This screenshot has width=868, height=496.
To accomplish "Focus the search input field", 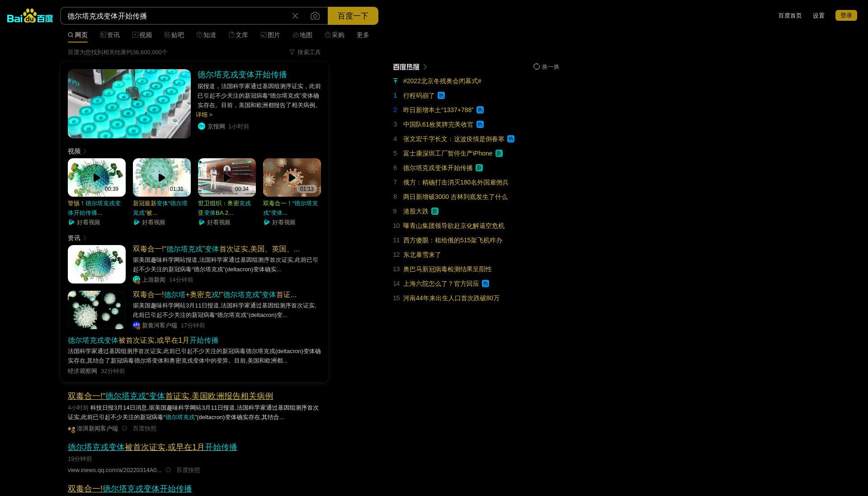I will 176,16.
